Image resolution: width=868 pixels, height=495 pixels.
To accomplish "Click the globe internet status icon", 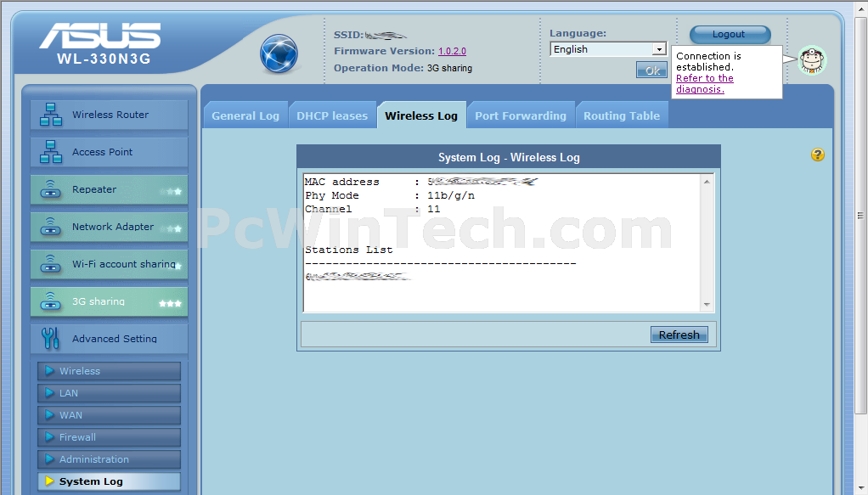I will [x=279, y=53].
